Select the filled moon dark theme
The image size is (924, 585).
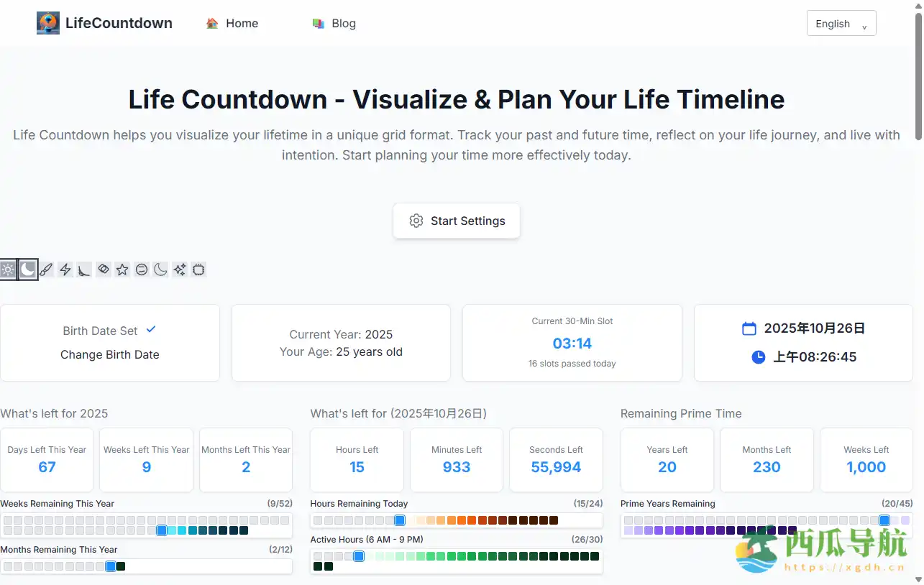click(27, 270)
